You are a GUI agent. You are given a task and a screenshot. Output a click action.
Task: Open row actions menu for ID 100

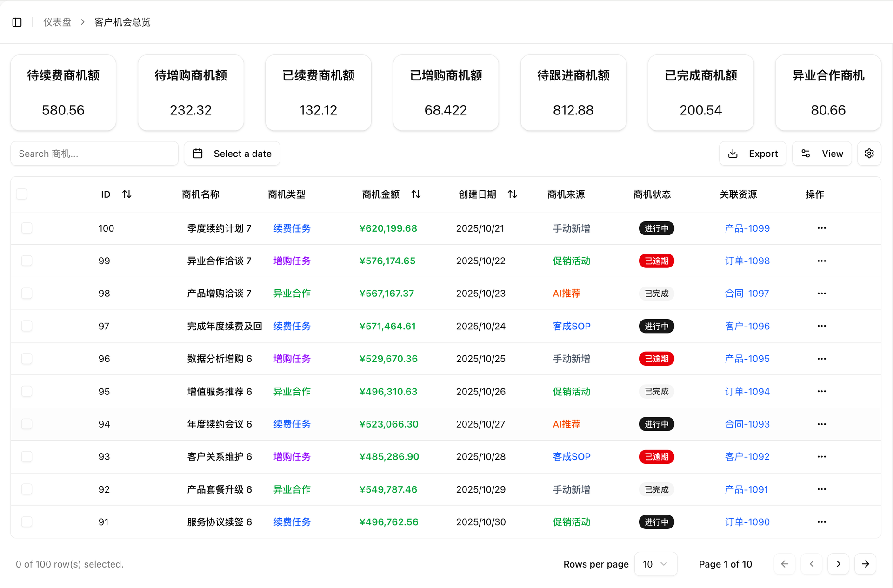tap(821, 228)
